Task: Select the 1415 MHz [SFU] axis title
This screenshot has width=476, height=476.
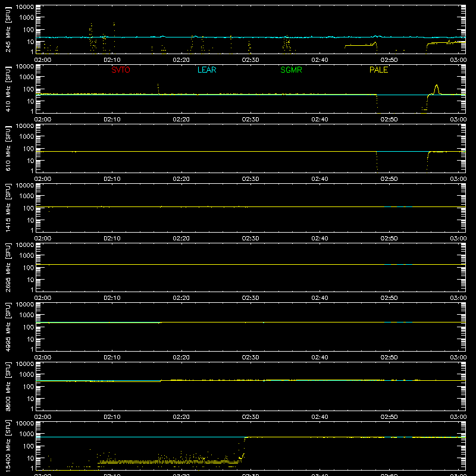Action: click(x=8, y=208)
